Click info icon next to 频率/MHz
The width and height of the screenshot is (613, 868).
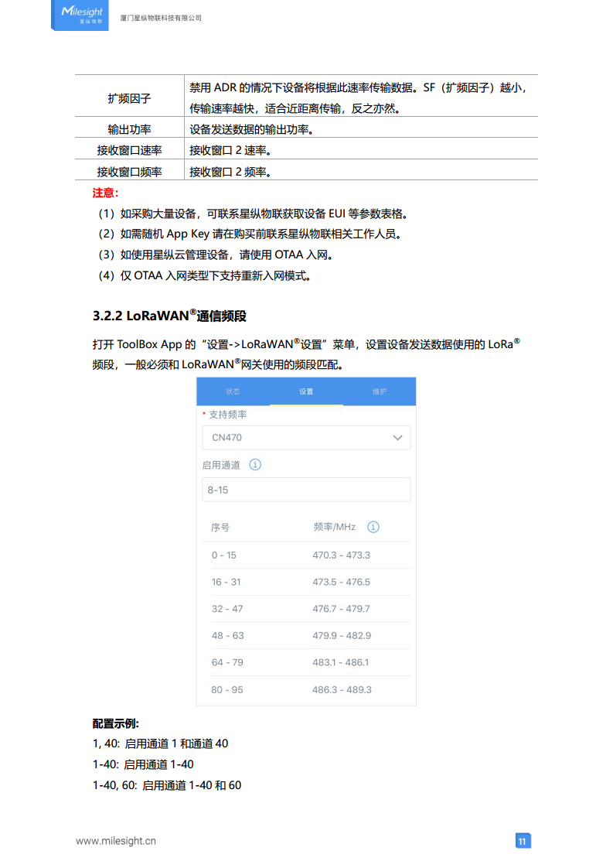click(373, 527)
